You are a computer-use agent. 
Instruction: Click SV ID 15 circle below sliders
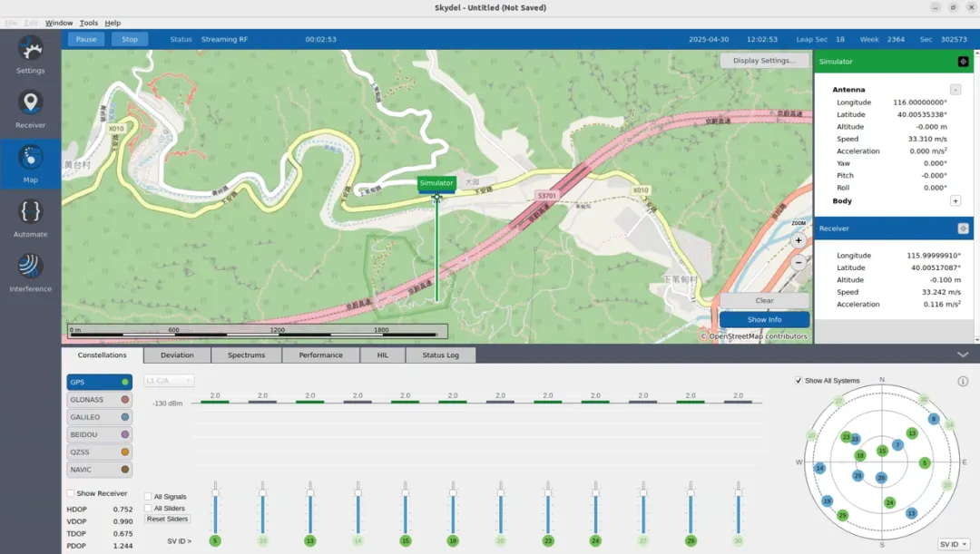pyautogui.click(x=405, y=541)
